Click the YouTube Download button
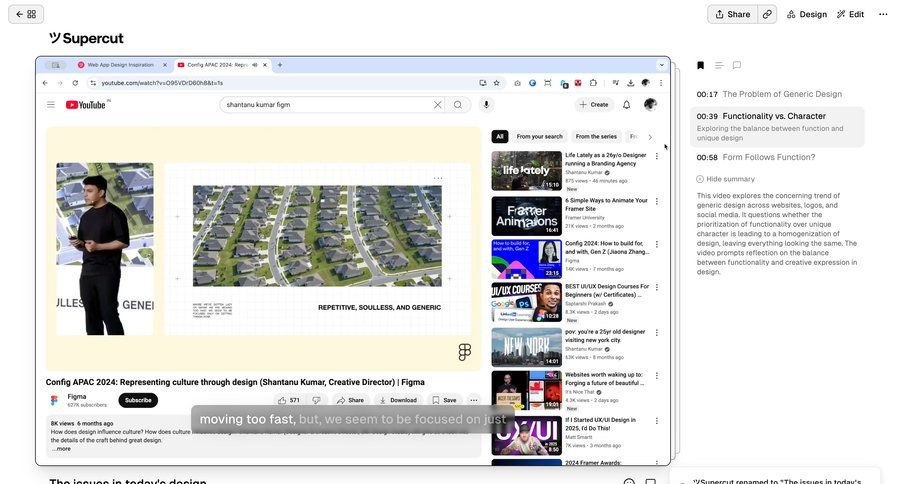Screen dimensions: 900x484 (x=398, y=400)
